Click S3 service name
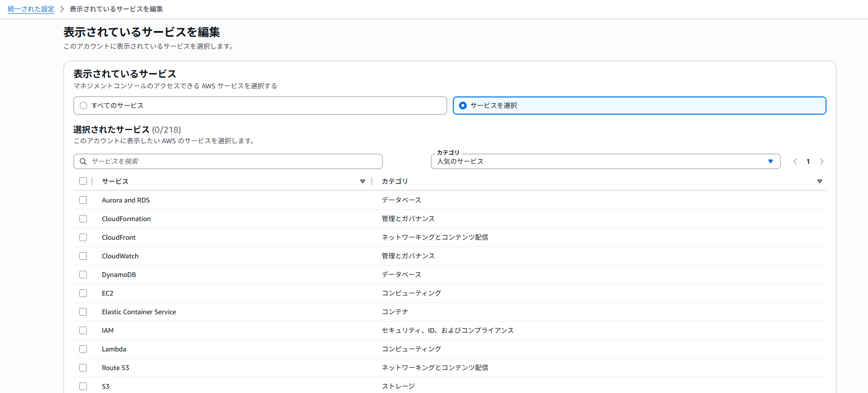Screen dimensions: 868x393 pyautogui.click(x=106, y=386)
